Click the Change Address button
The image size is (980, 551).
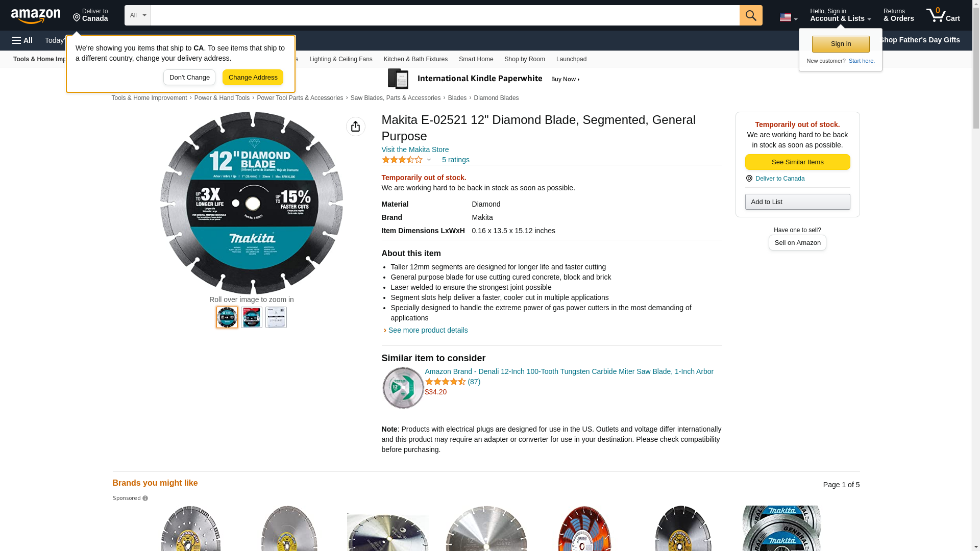tap(253, 78)
